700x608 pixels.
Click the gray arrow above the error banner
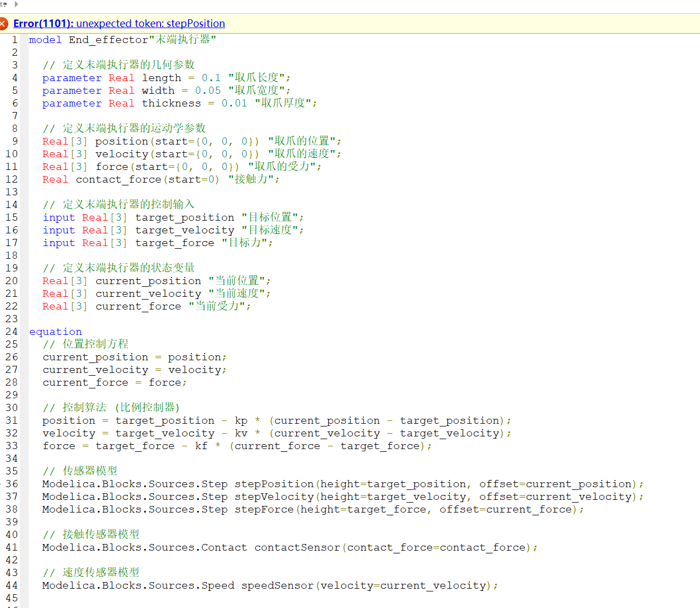[16, 4]
